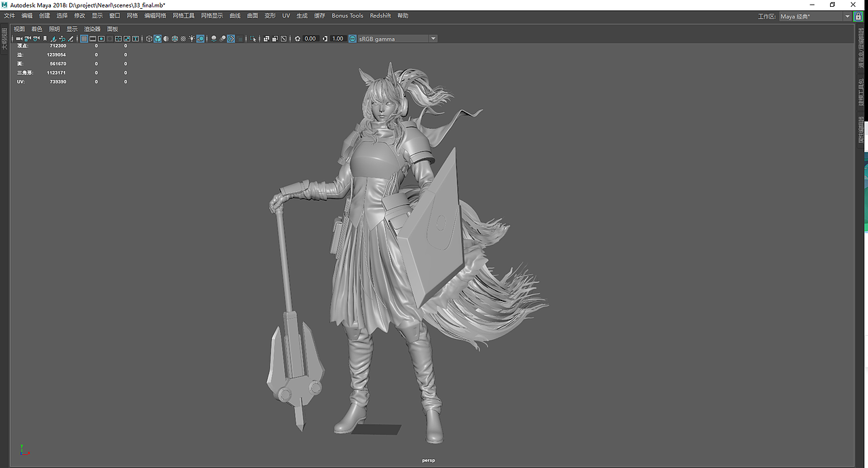Image resolution: width=868 pixels, height=468 pixels.
Task: Click the 2D Pan/Zoom icon
Action: pos(62,39)
